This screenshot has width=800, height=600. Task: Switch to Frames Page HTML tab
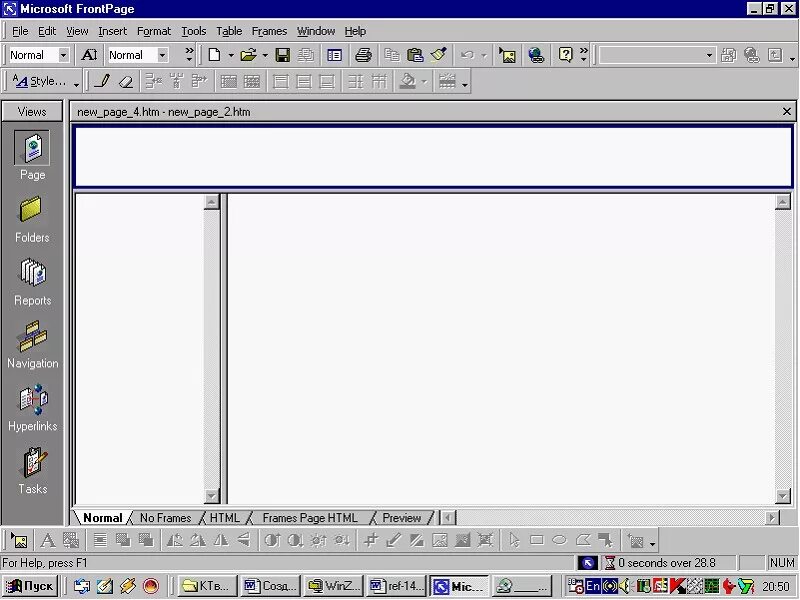310,518
